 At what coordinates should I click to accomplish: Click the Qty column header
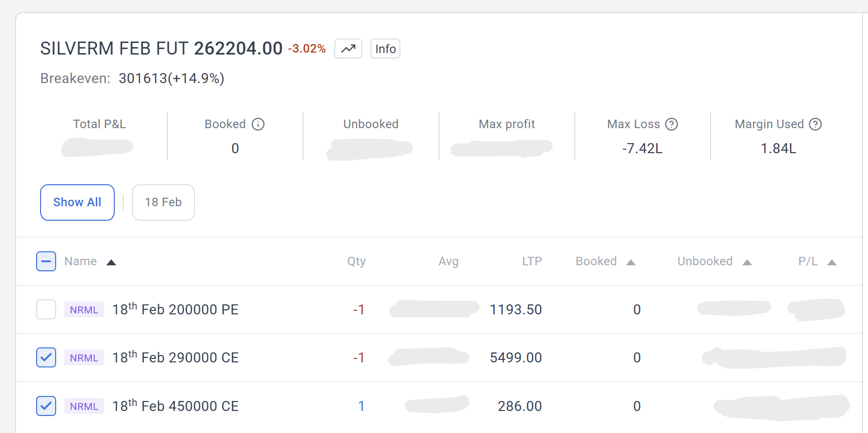(356, 261)
